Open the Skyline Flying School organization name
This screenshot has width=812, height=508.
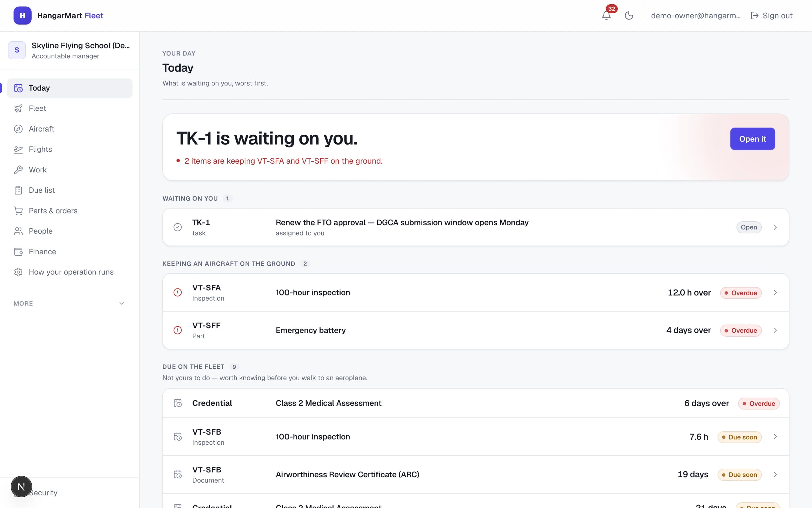coord(81,45)
